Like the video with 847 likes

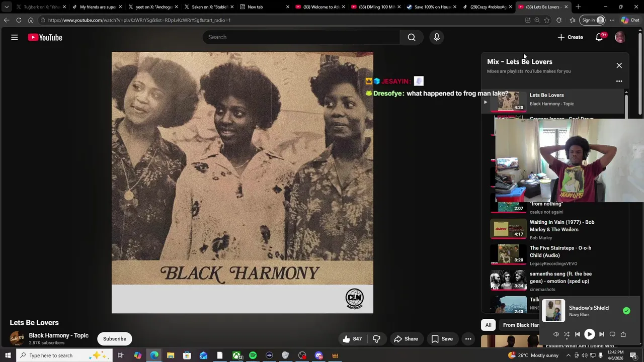(352, 339)
